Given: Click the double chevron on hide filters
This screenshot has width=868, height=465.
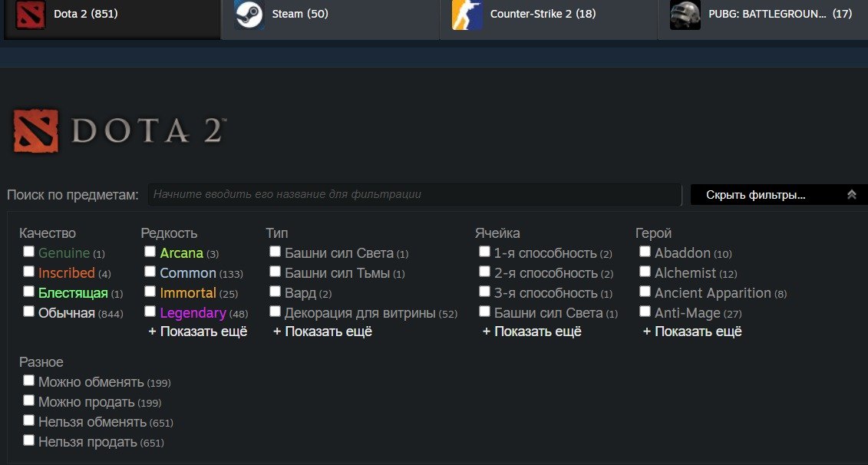Looking at the screenshot, I should pyautogui.click(x=851, y=194).
